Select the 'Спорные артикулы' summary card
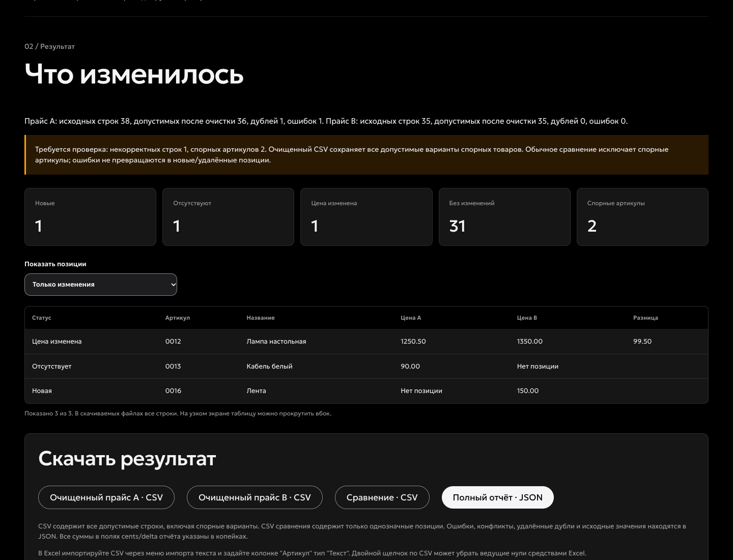 [x=642, y=217]
